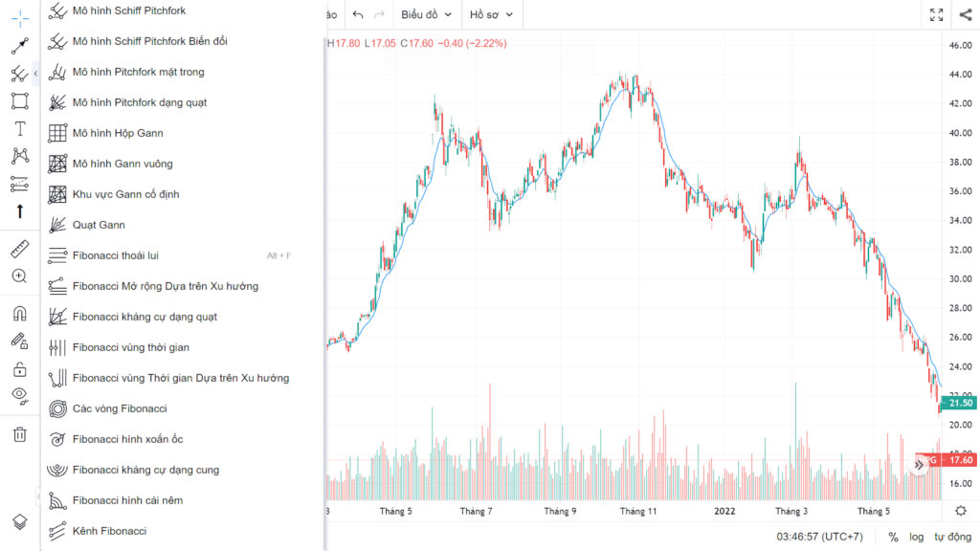Click the tự động scale button
The image size is (980, 551).
[x=952, y=537]
